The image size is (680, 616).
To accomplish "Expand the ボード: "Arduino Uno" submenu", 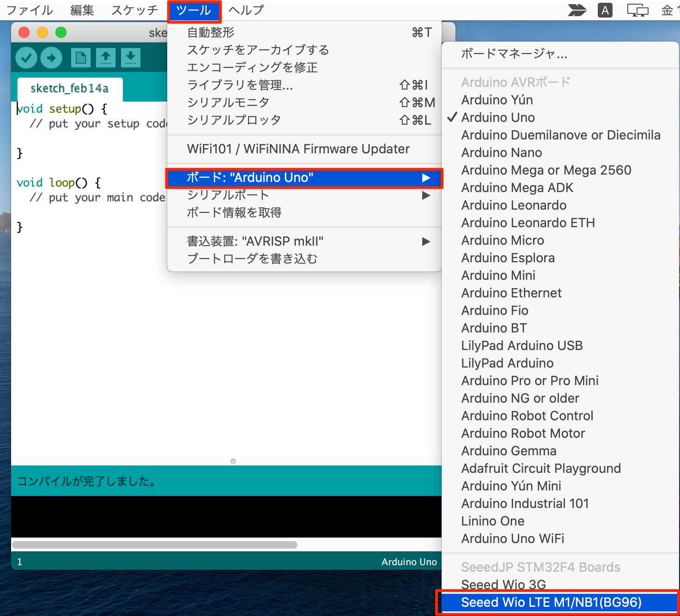I will point(304,178).
